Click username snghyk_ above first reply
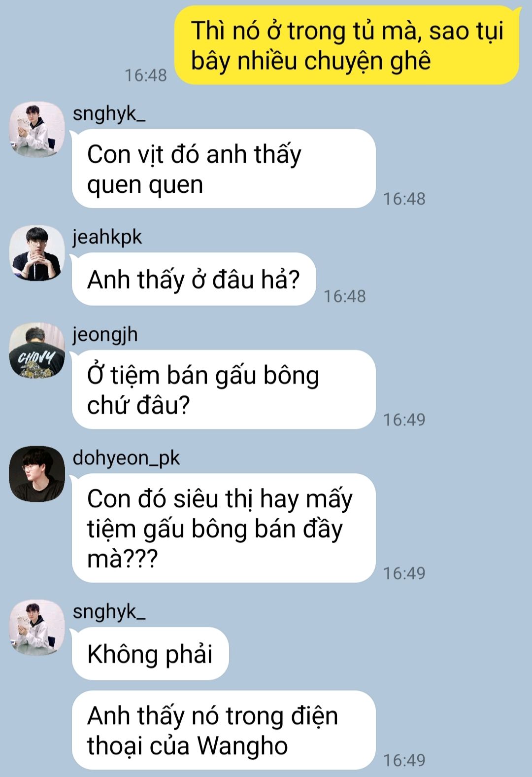532x777 pixels. click(x=109, y=114)
